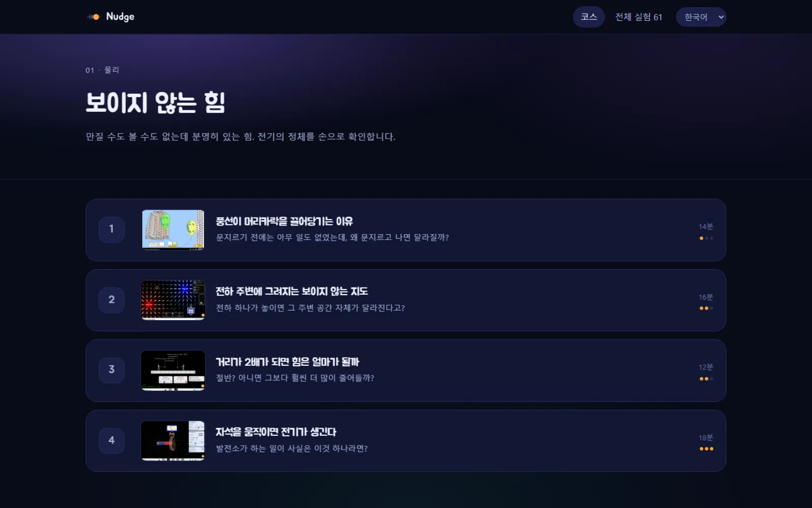Click the difficulty dots under 14분
This screenshot has height=508, width=812.
(x=706, y=238)
